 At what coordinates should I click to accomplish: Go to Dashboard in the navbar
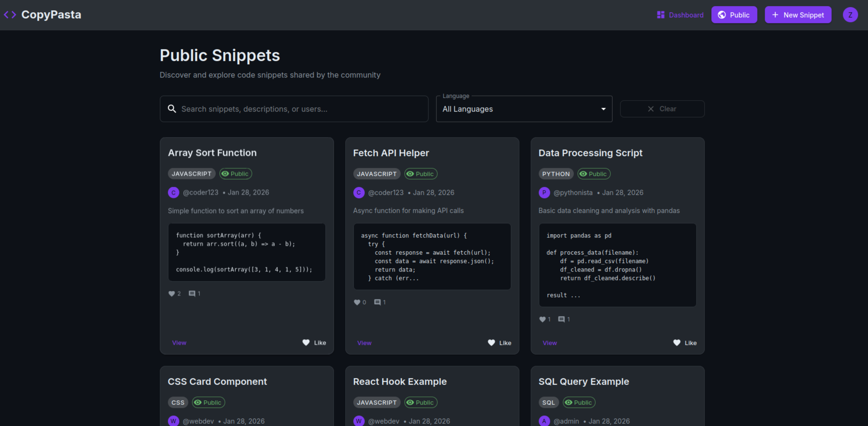(680, 15)
